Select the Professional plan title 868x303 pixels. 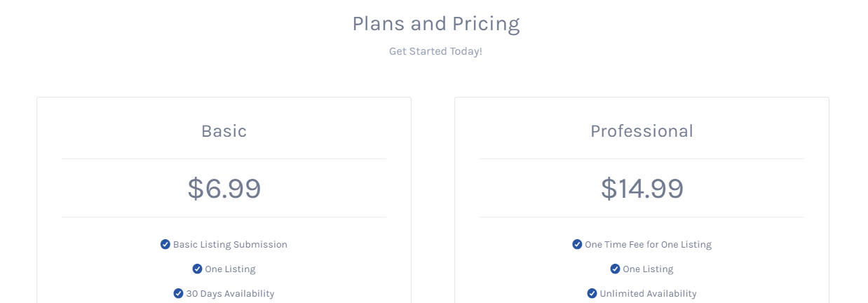[642, 131]
